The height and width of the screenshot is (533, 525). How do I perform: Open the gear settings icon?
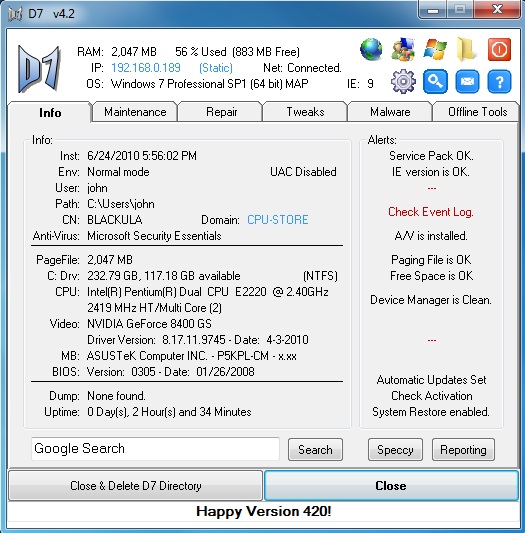pos(403,82)
